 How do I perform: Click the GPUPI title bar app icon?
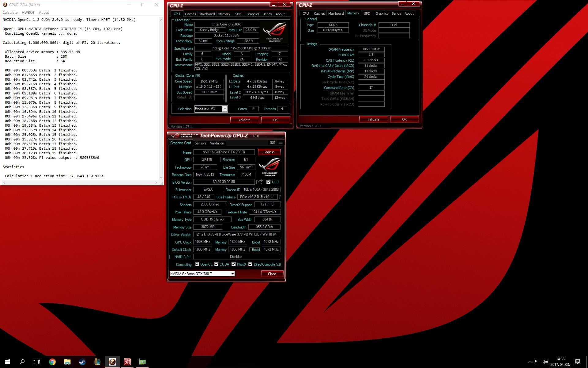(x=5, y=5)
